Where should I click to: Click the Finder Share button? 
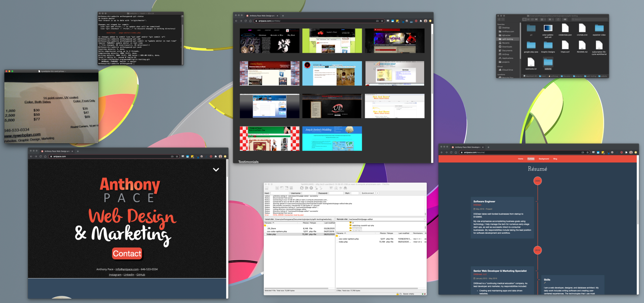coord(558,20)
